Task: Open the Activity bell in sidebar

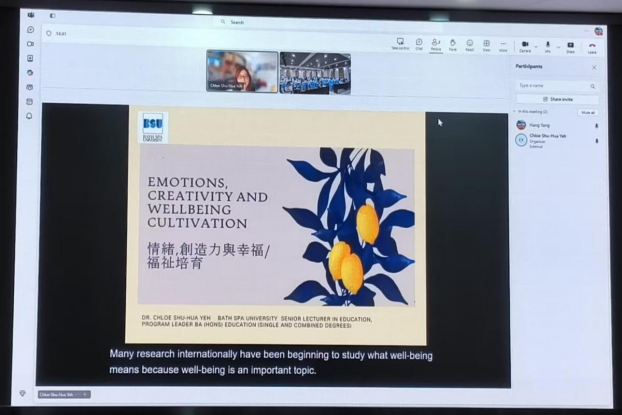Action: click(29, 116)
